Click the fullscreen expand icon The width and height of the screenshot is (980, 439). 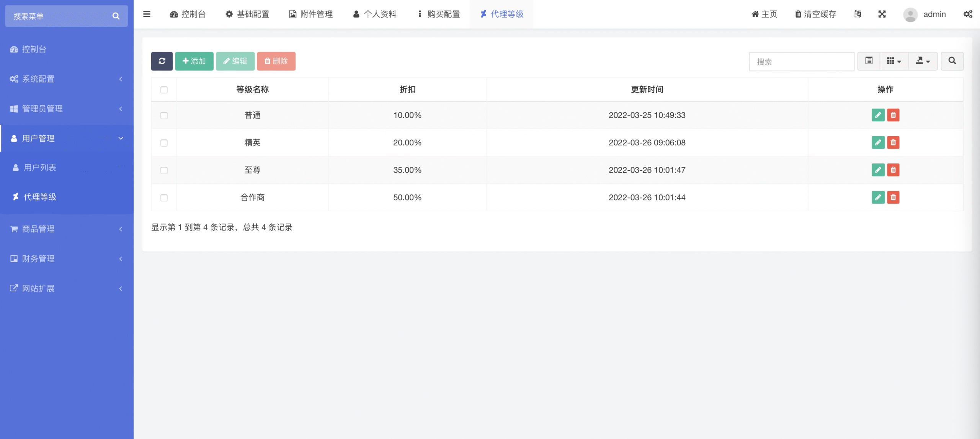(882, 14)
